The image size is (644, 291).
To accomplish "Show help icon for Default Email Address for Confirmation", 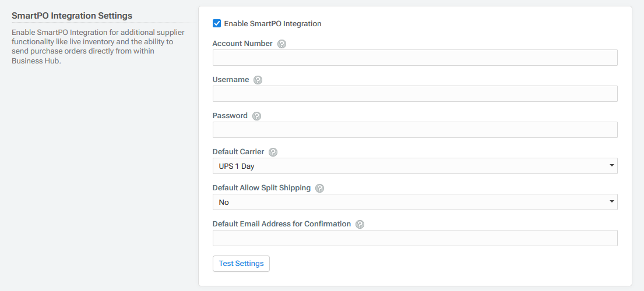I will click(x=360, y=224).
